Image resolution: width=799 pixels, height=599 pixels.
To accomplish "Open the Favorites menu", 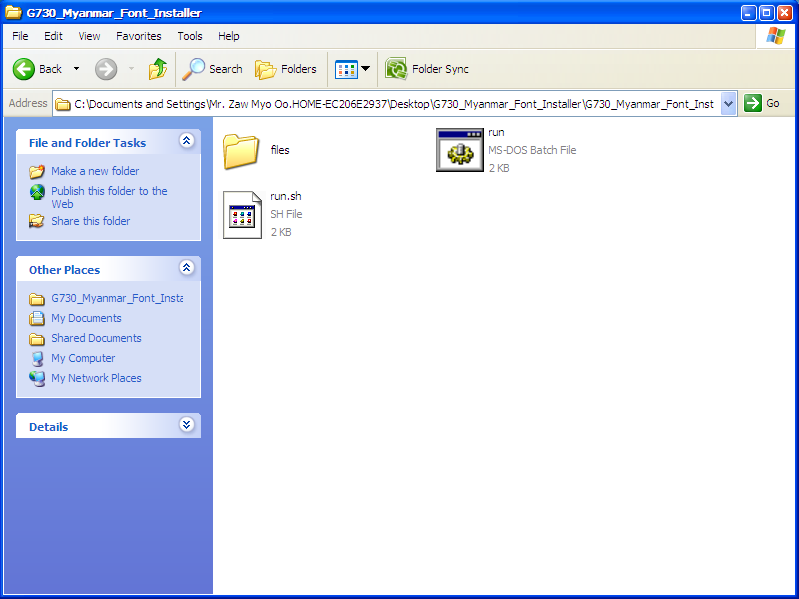I will (139, 36).
